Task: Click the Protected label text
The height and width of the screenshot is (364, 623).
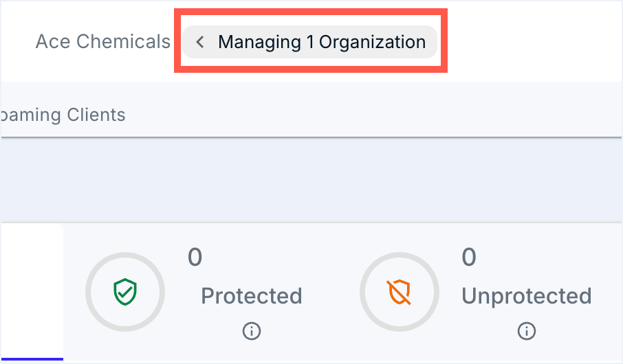Action: tap(252, 296)
